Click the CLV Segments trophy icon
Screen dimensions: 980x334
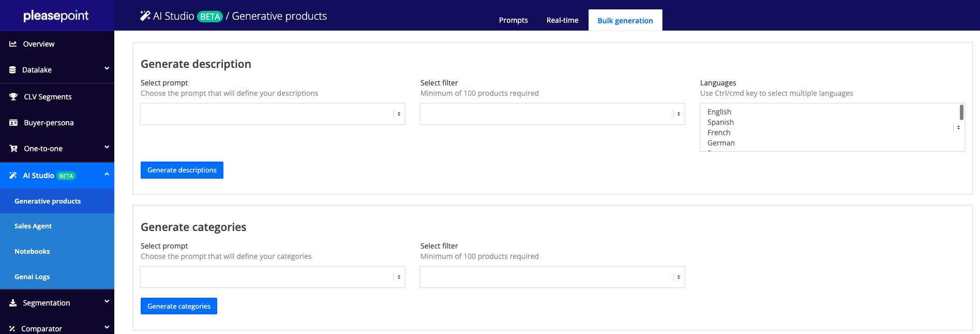pos(13,97)
